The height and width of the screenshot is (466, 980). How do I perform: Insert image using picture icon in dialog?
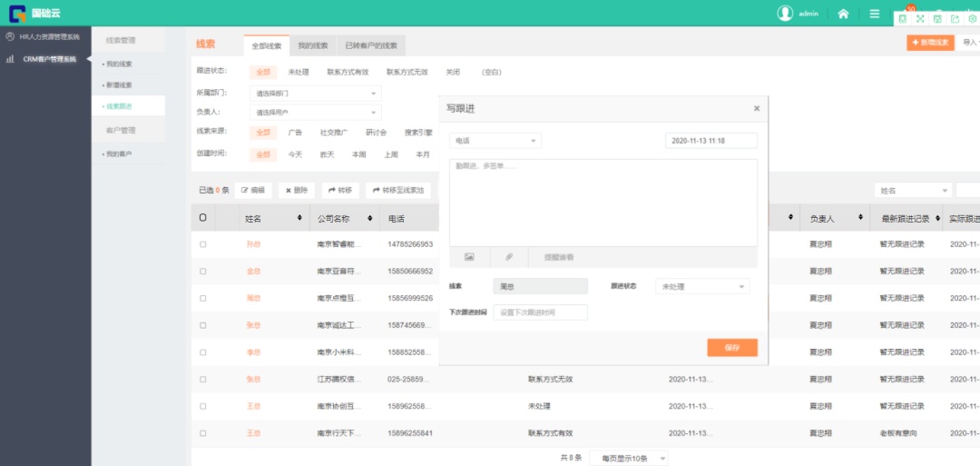tap(469, 258)
